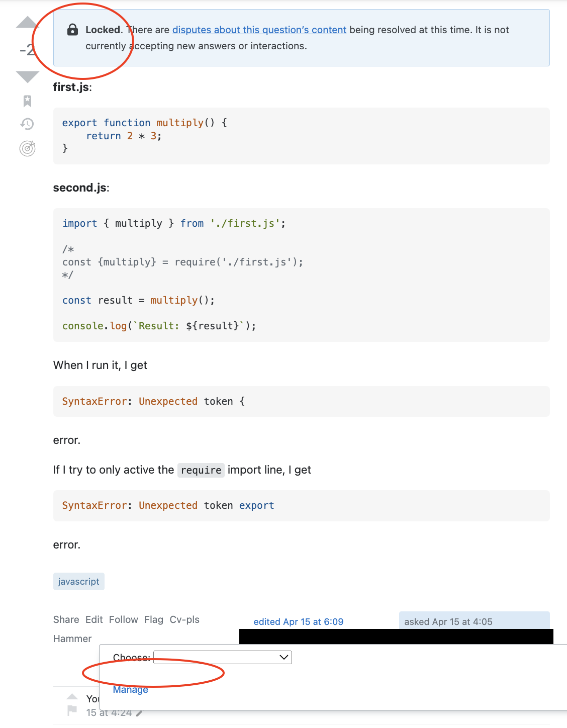Open the disputes about this question's content link

point(259,30)
